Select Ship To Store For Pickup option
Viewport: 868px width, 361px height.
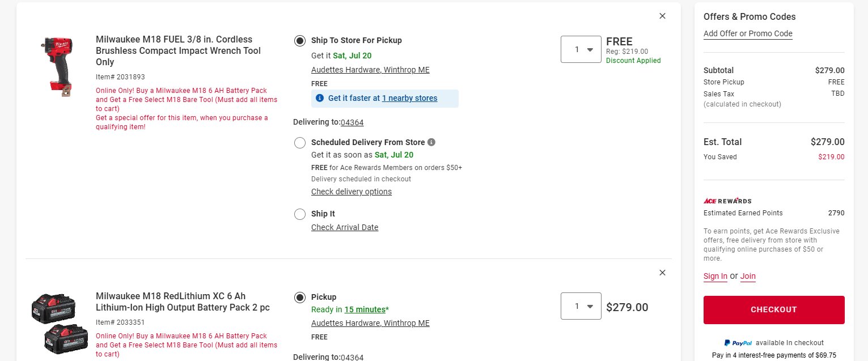point(300,41)
